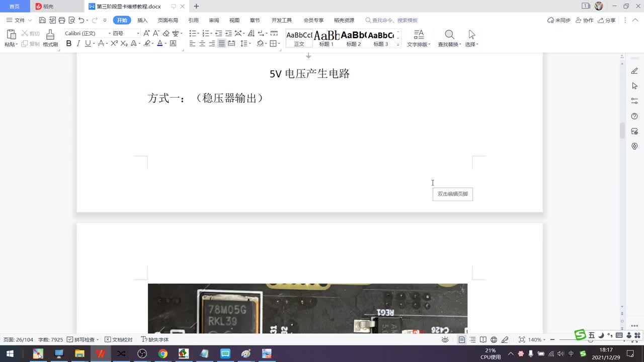Screen dimensions: 644x362
Task: Click the text highlight color icon
Action: point(147,44)
